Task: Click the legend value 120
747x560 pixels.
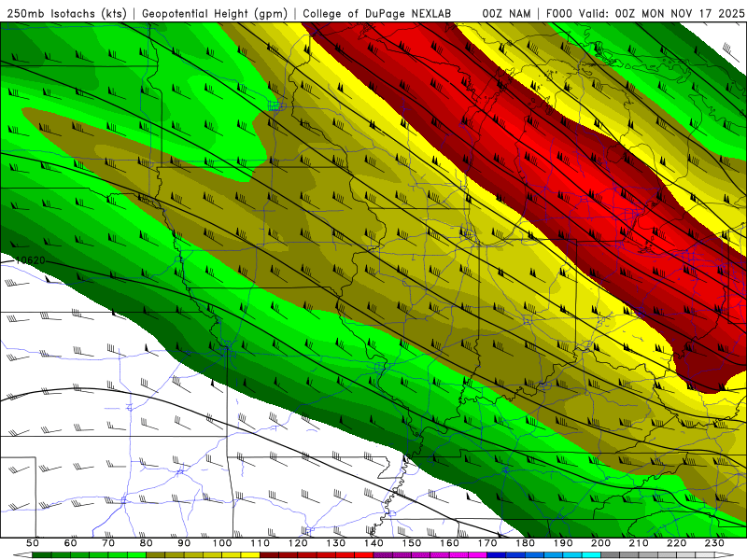Action: coord(298,543)
